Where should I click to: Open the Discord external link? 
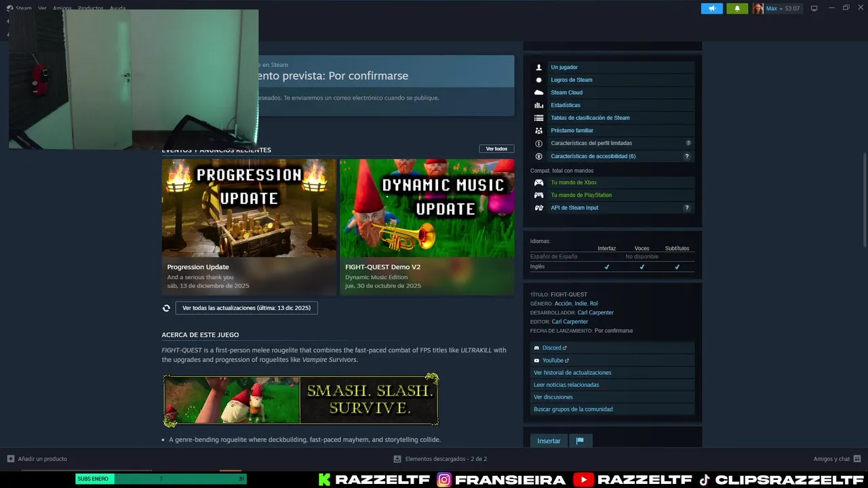(x=554, y=348)
